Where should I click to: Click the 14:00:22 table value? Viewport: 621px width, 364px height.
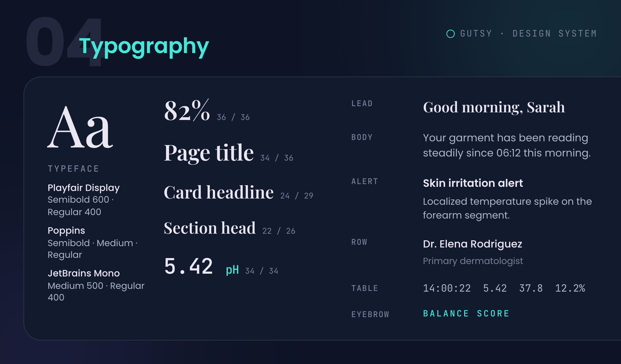tap(447, 288)
